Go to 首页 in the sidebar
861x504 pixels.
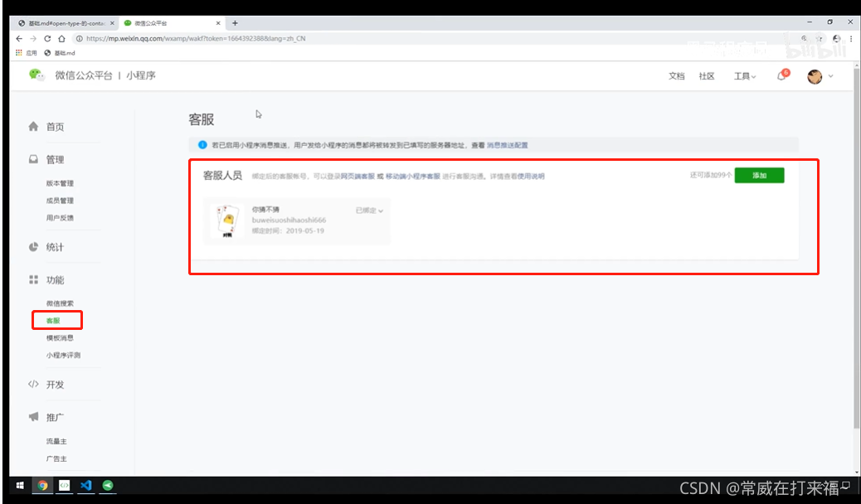55,127
